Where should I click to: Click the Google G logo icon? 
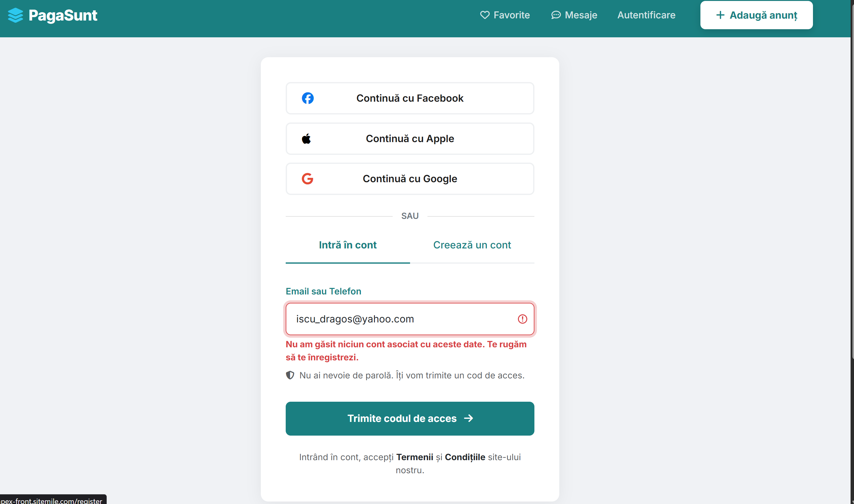click(307, 179)
